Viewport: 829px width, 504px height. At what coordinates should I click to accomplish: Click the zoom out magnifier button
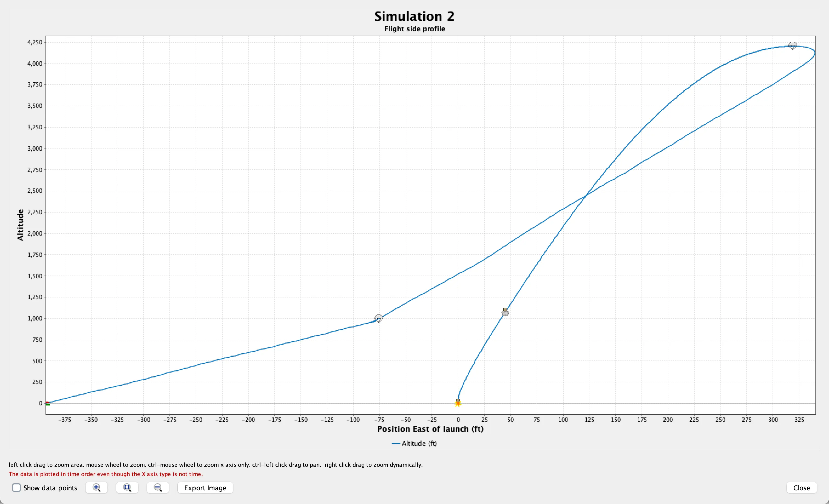158,488
